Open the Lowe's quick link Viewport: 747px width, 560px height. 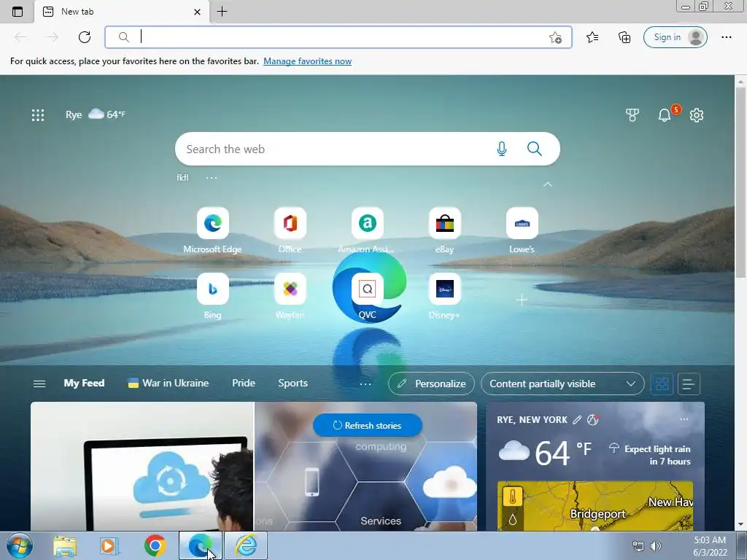522,230
